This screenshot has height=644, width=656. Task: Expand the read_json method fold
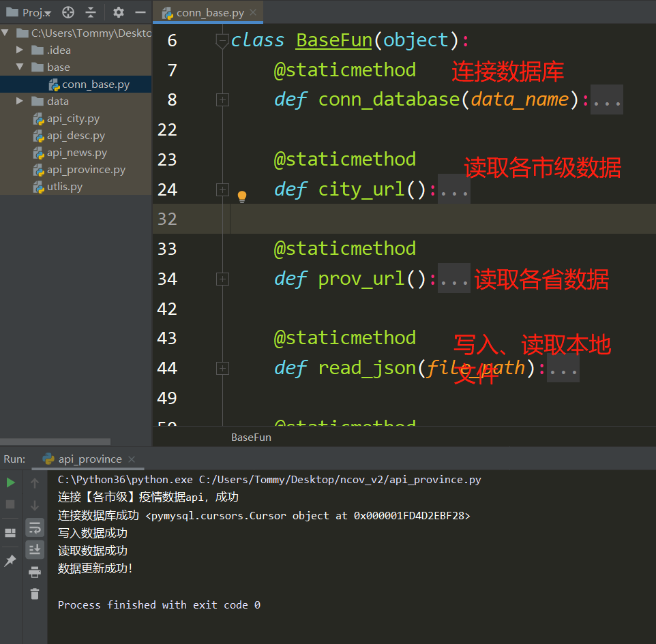[x=222, y=369]
